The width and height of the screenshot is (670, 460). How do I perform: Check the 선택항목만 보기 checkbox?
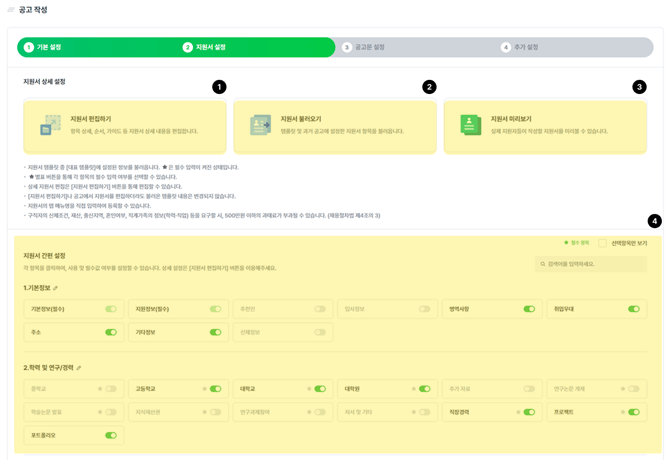click(x=603, y=243)
